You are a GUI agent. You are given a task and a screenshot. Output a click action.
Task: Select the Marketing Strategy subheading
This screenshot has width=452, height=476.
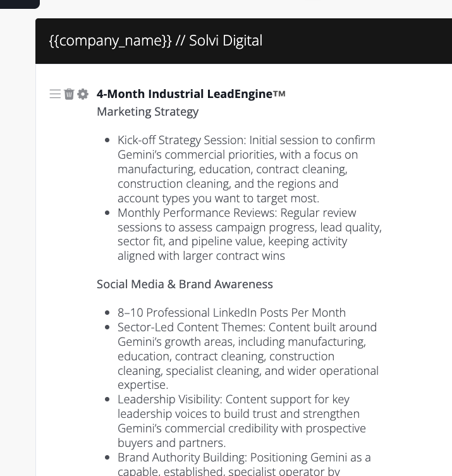tap(147, 112)
